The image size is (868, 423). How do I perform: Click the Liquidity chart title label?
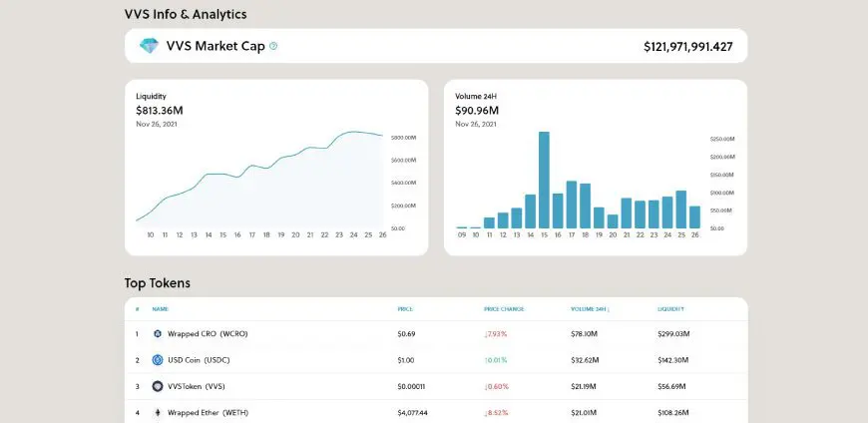pyautogui.click(x=151, y=97)
